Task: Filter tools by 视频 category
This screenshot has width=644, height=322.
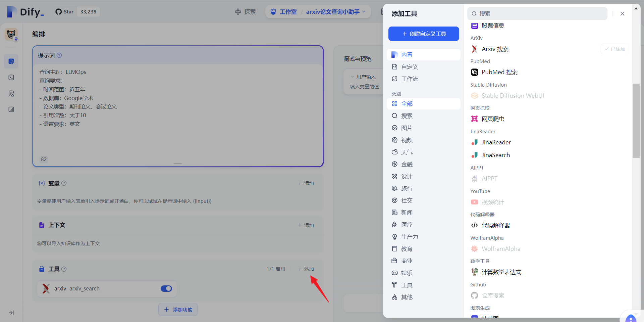Action: (x=424, y=140)
